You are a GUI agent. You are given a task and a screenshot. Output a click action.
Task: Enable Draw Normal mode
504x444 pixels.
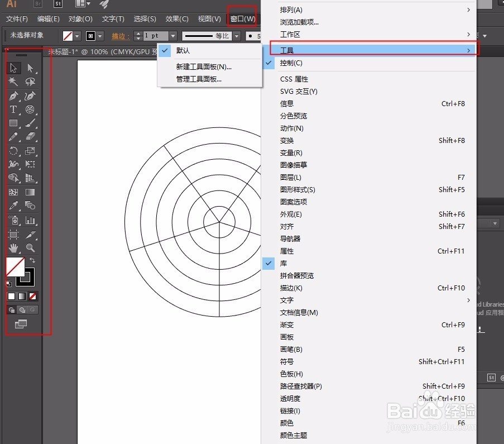[x=12, y=310]
